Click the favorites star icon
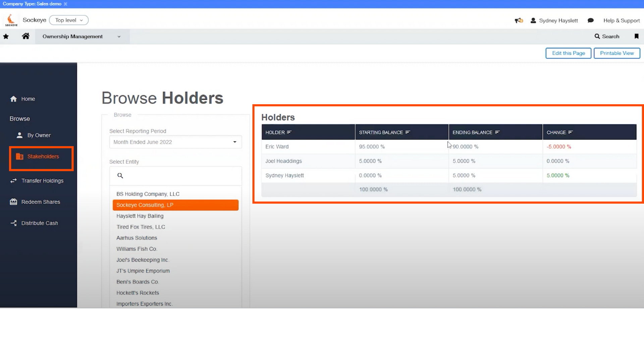644x362 pixels. click(6, 37)
